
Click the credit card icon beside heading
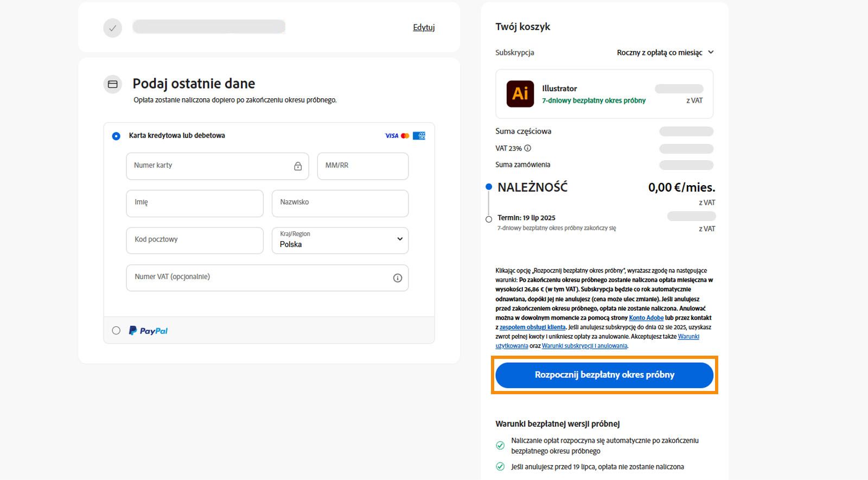[x=113, y=84]
